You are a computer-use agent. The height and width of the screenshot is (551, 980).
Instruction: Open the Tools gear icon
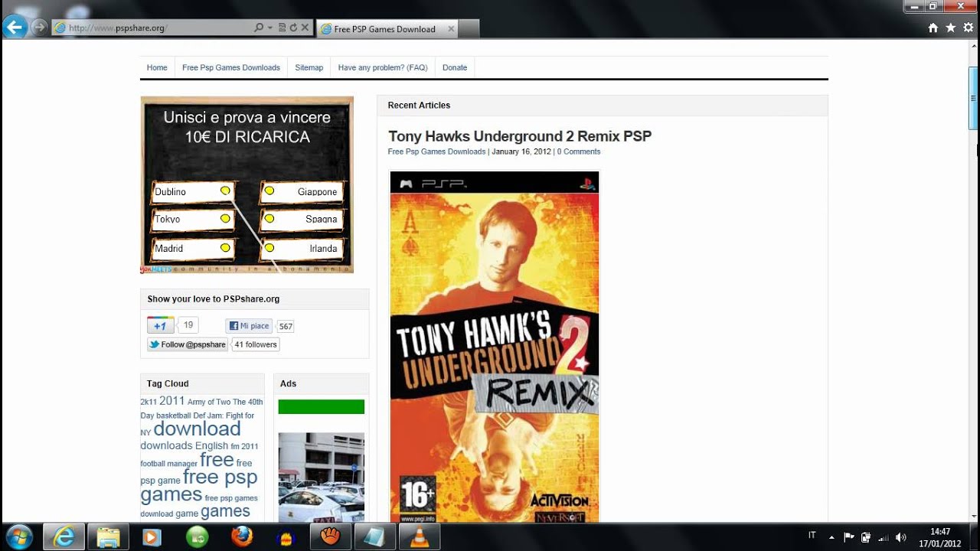[968, 28]
